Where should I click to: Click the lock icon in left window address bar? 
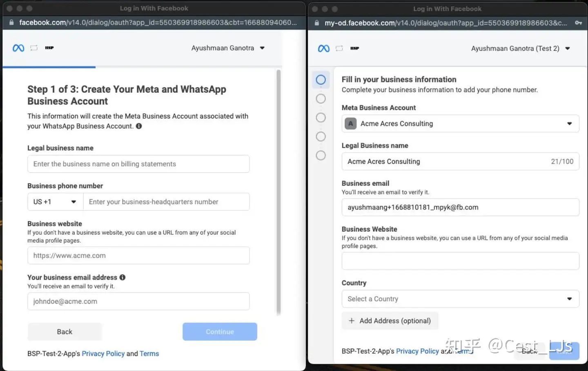tap(11, 22)
